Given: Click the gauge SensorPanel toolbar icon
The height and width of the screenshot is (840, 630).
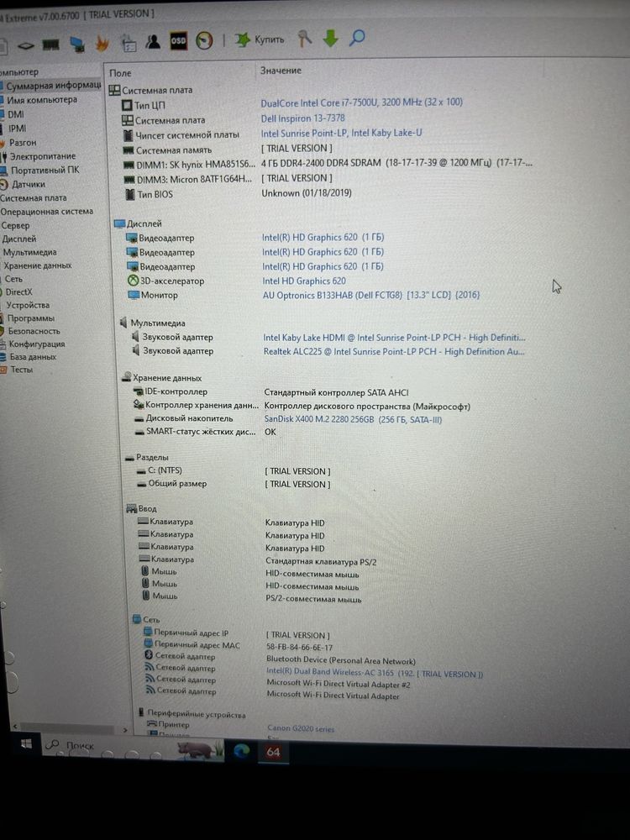Looking at the screenshot, I should point(204,40).
